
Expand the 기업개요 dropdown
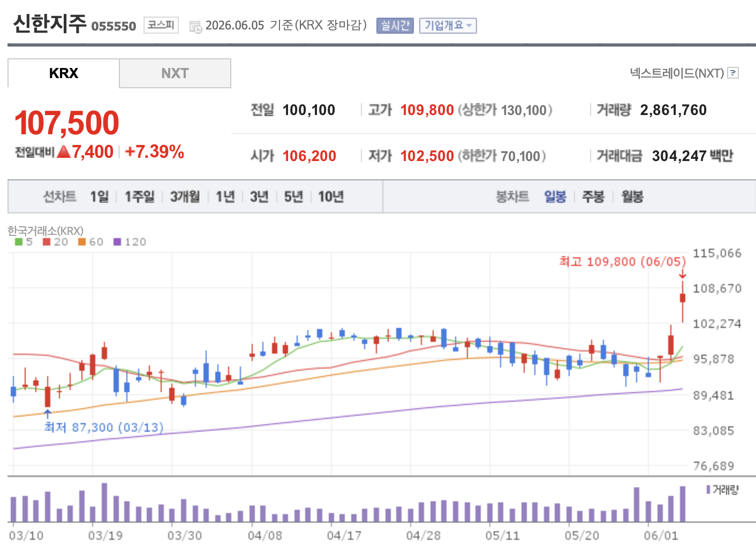[448, 26]
